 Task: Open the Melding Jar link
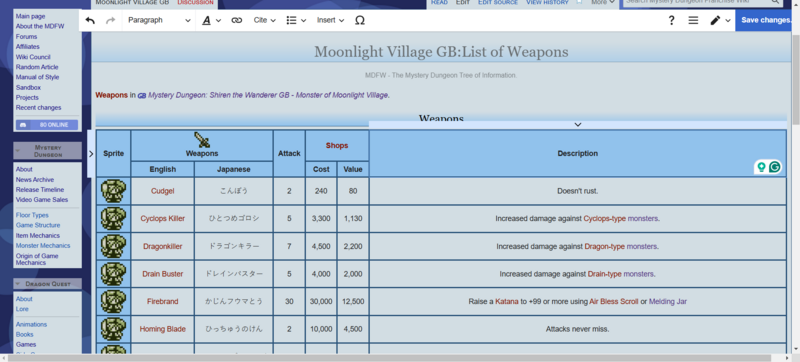tap(668, 301)
